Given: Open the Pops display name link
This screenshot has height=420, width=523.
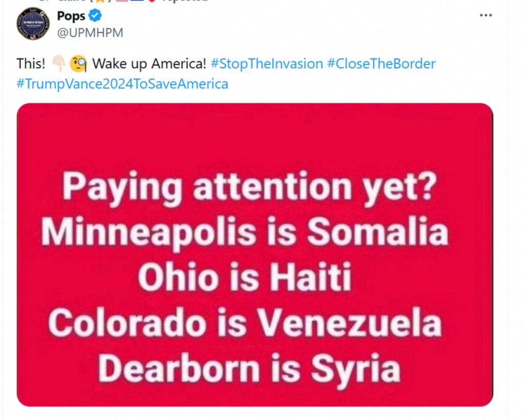Looking at the screenshot, I should tap(71, 16).
